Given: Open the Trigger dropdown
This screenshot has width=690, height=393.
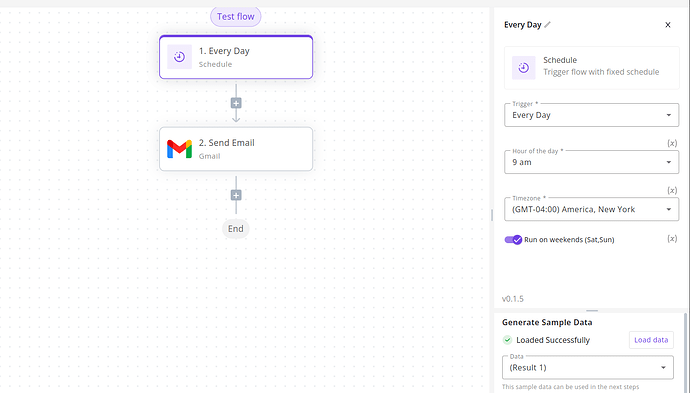Looking at the screenshot, I should tap(591, 115).
